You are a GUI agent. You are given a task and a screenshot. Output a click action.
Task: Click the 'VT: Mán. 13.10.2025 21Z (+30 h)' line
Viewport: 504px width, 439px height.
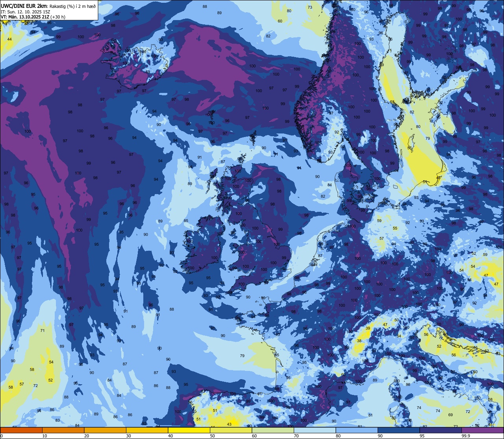point(33,17)
